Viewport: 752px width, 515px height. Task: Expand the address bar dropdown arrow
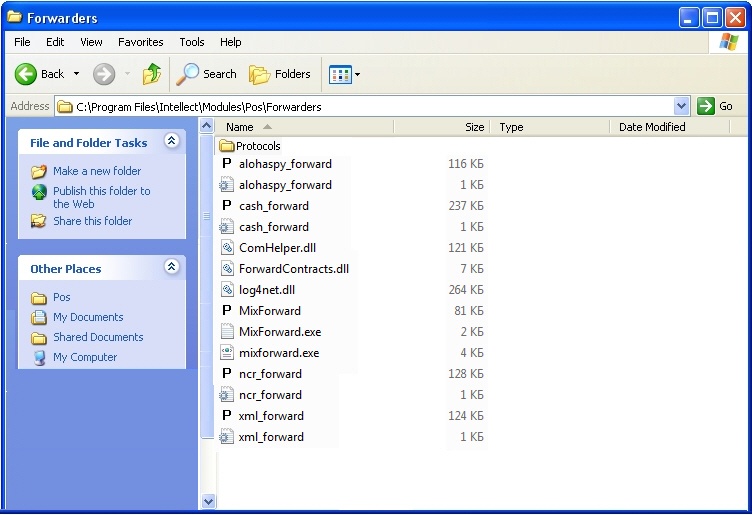pyautogui.click(x=682, y=106)
